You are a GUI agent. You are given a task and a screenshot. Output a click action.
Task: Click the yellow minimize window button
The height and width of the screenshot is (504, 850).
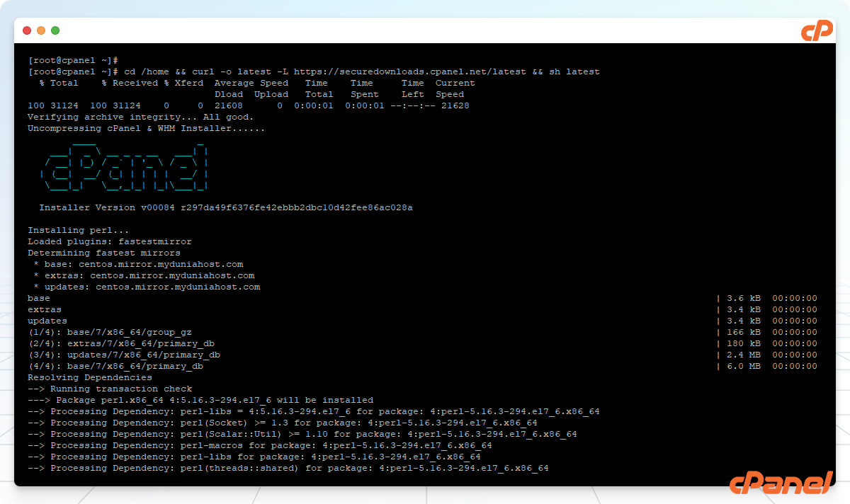click(x=41, y=30)
